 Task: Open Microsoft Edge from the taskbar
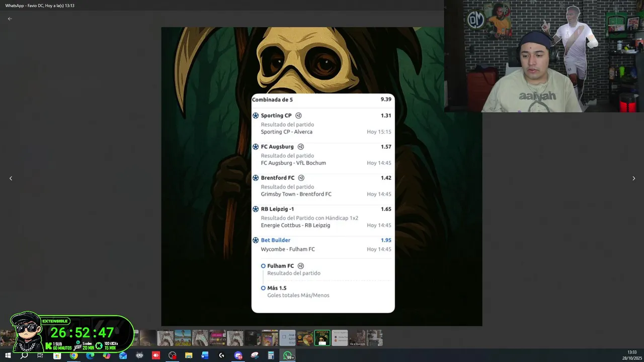[90, 355]
